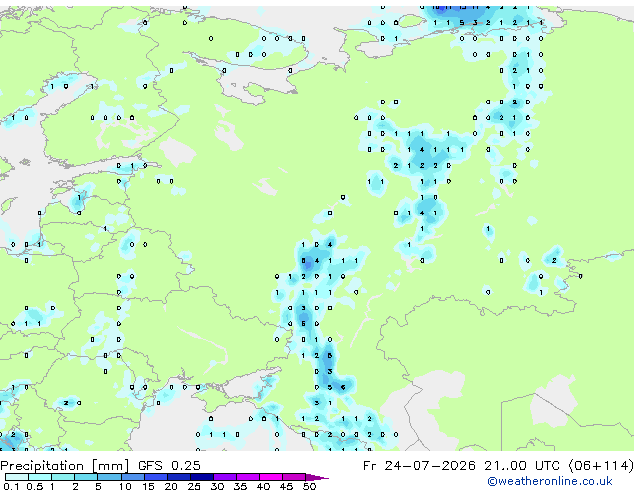The height and width of the screenshot is (490, 634).
Task: Click the '45' legend scale label
Action: pyautogui.click(x=286, y=486)
